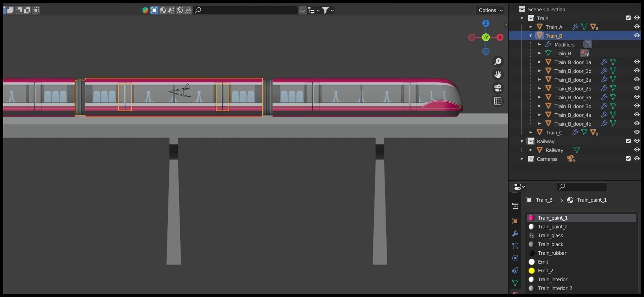
Task: Open the outliner display mode dropdown
Action: coord(314,10)
